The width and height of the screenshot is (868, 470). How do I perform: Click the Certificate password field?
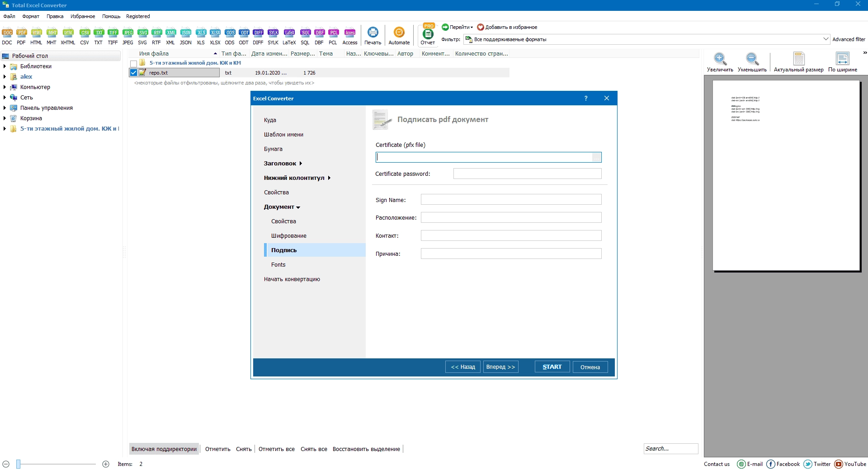tap(528, 174)
